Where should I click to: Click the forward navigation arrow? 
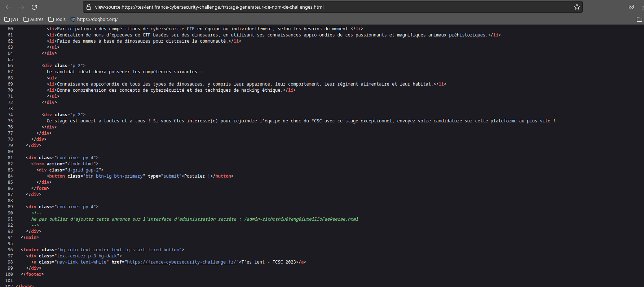[x=21, y=7]
